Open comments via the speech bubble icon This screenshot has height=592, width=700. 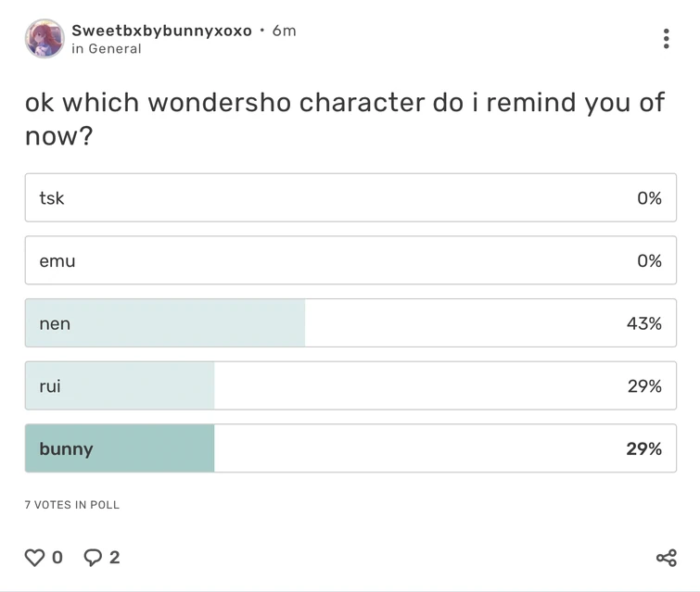(94, 558)
